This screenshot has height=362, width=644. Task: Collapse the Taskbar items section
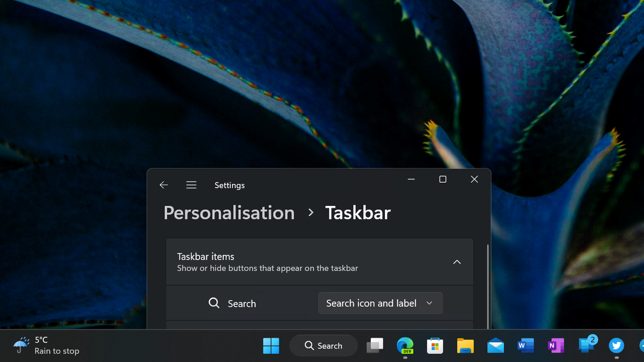(457, 262)
